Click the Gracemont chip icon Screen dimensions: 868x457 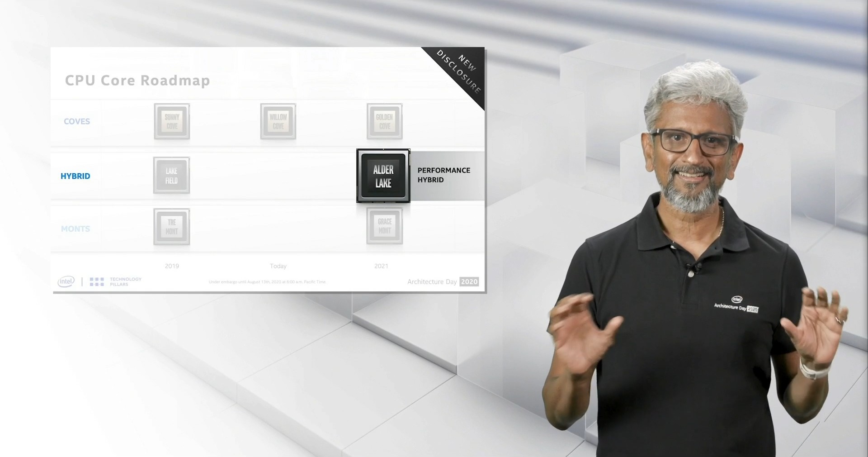pyautogui.click(x=385, y=226)
